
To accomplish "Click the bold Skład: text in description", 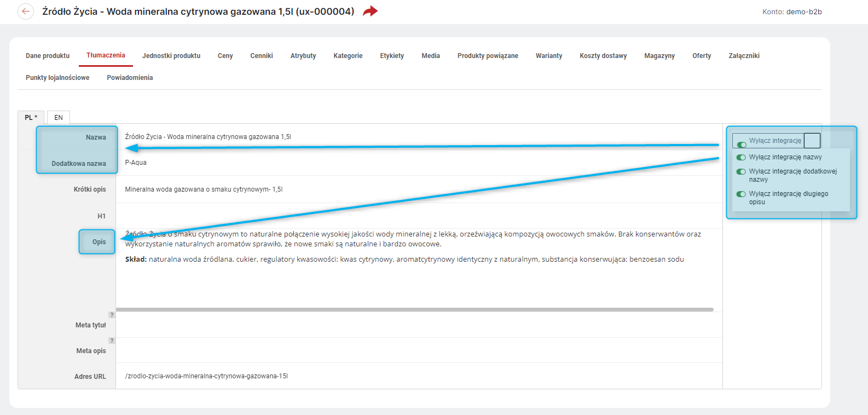I will 136,260.
